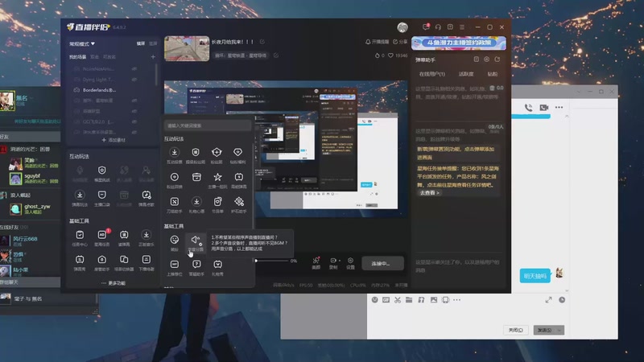Open emoji picker in QQ chat toolbar
644x362 pixels.
[x=374, y=300]
